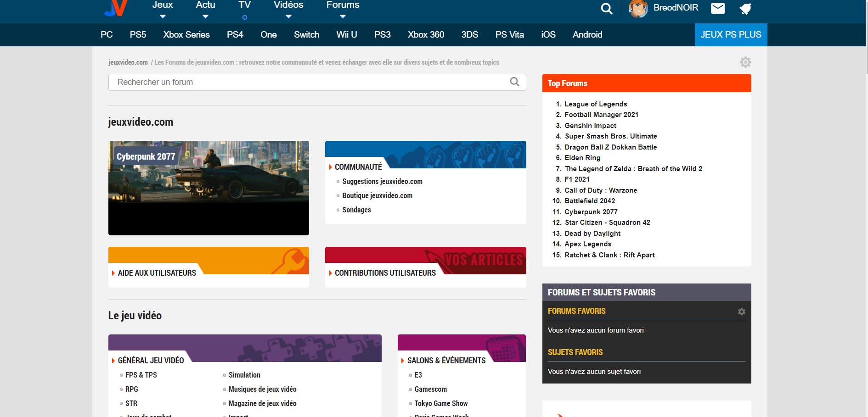This screenshot has height=417, width=868.
Task: Open Star Citizen - Squadron 42 forum
Action: coord(607,222)
